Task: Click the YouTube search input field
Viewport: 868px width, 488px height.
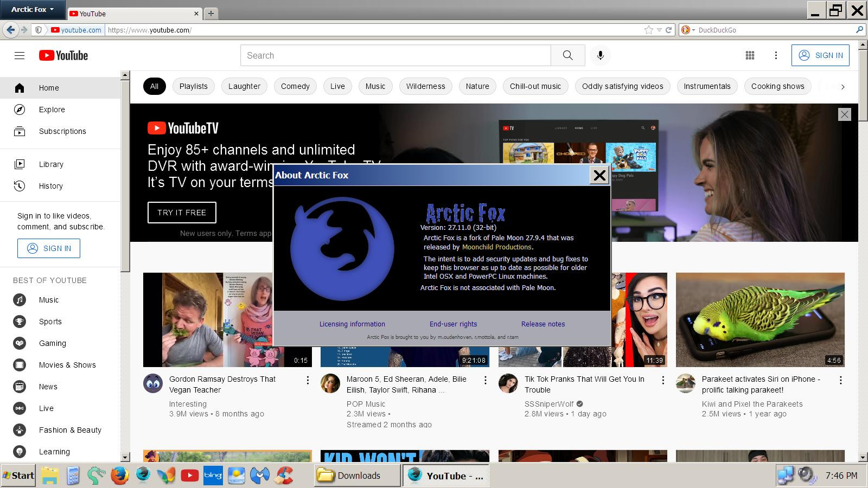Action: [395, 55]
